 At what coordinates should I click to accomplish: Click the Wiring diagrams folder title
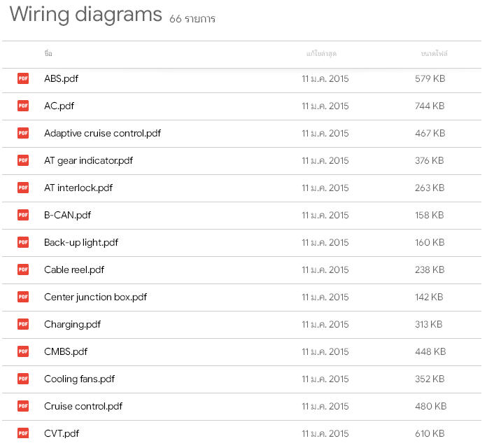coord(85,15)
